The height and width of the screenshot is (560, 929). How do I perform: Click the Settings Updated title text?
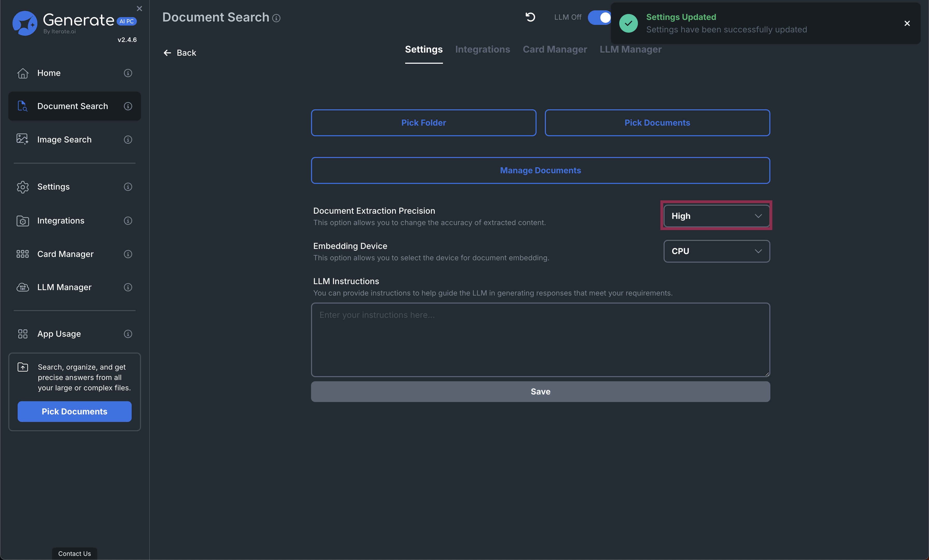click(681, 17)
